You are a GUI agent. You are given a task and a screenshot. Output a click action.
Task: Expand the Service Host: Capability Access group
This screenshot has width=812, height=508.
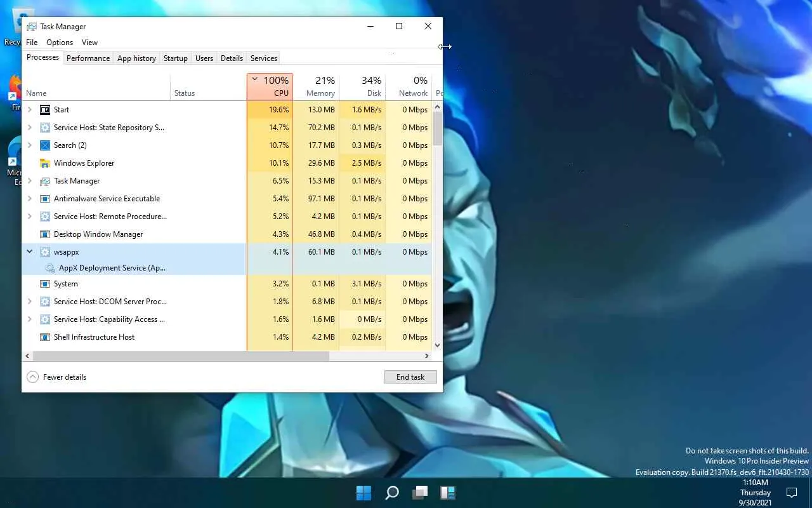[x=29, y=319]
